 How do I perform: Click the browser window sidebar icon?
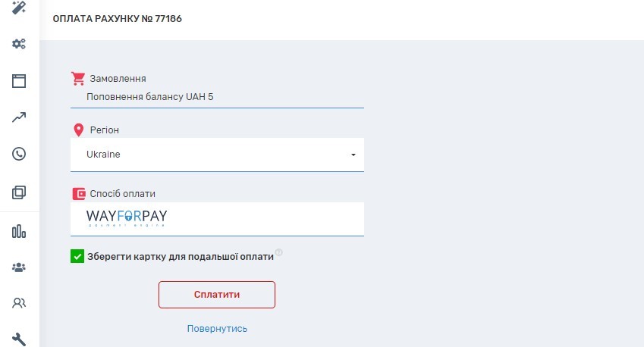coord(19,81)
